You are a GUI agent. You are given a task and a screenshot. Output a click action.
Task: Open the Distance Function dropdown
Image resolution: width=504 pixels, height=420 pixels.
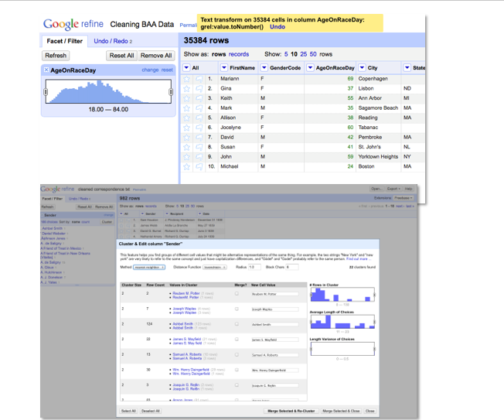pos(215,268)
